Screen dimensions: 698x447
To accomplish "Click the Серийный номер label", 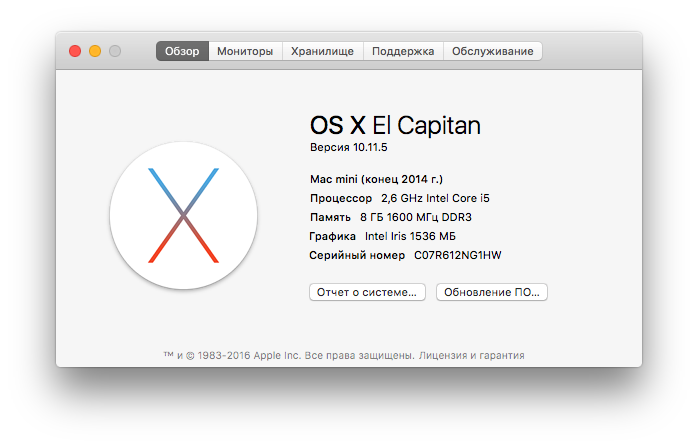I will [x=357, y=255].
